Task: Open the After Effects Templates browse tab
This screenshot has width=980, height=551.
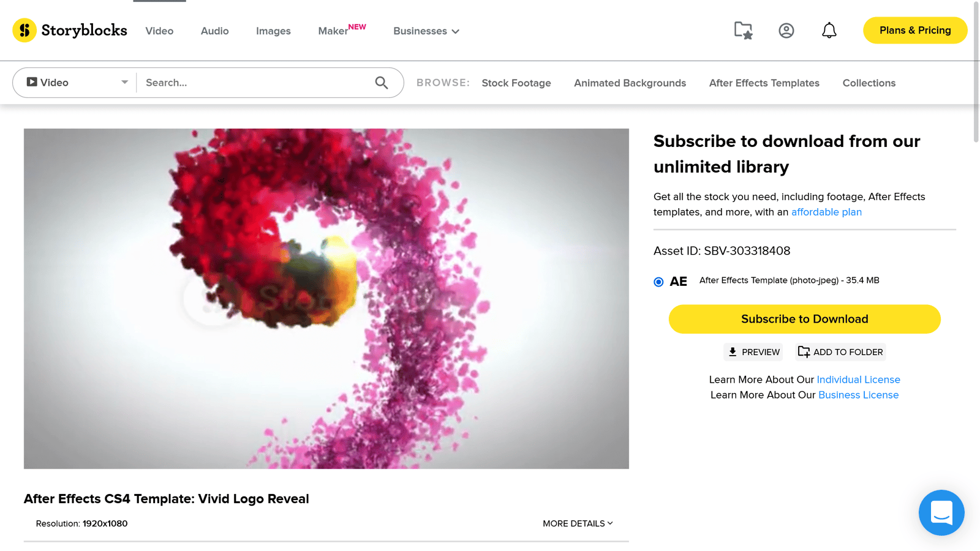Action: (764, 83)
